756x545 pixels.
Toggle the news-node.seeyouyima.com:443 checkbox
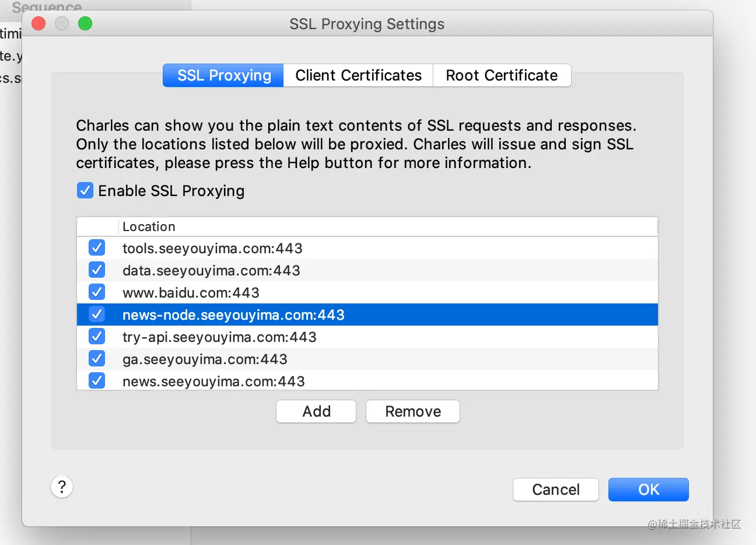click(97, 314)
